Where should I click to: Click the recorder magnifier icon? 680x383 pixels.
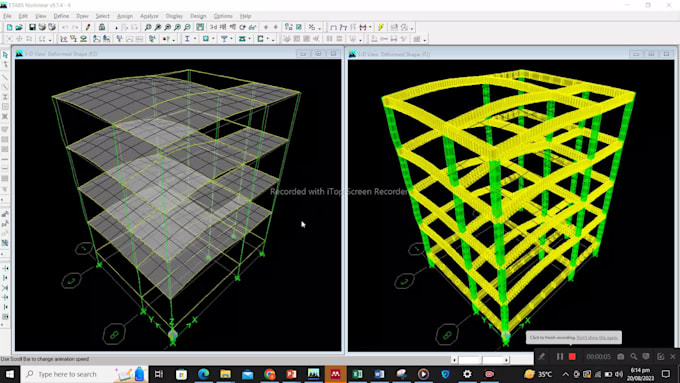pyautogui.click(x=634, y=357)
